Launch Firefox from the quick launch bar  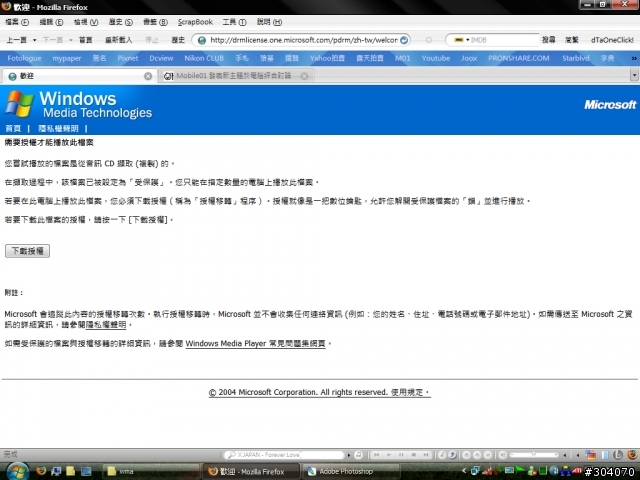(x=41, y=471)
